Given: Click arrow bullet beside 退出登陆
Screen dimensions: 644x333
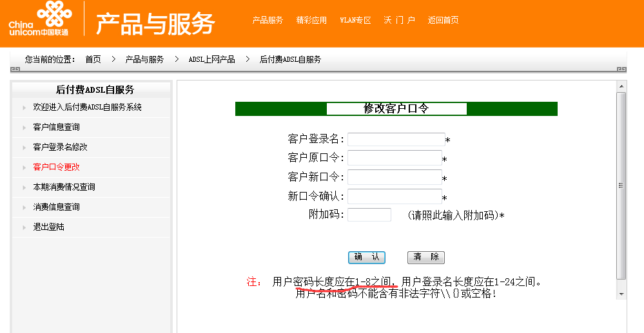Looking at the screenshot, I should pyautogui.click(x=24, y=227).
